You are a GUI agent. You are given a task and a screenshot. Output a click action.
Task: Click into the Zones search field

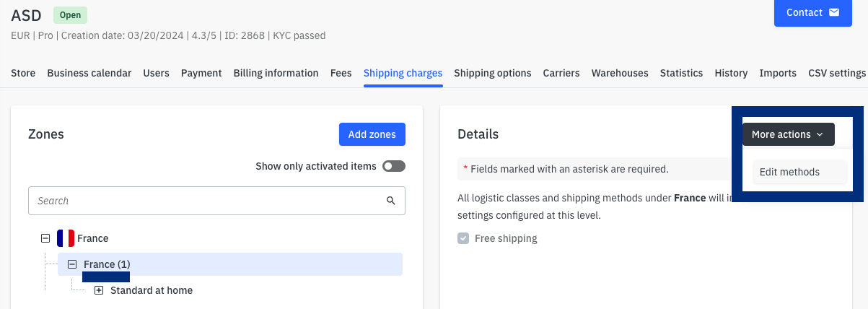point(206,201)
